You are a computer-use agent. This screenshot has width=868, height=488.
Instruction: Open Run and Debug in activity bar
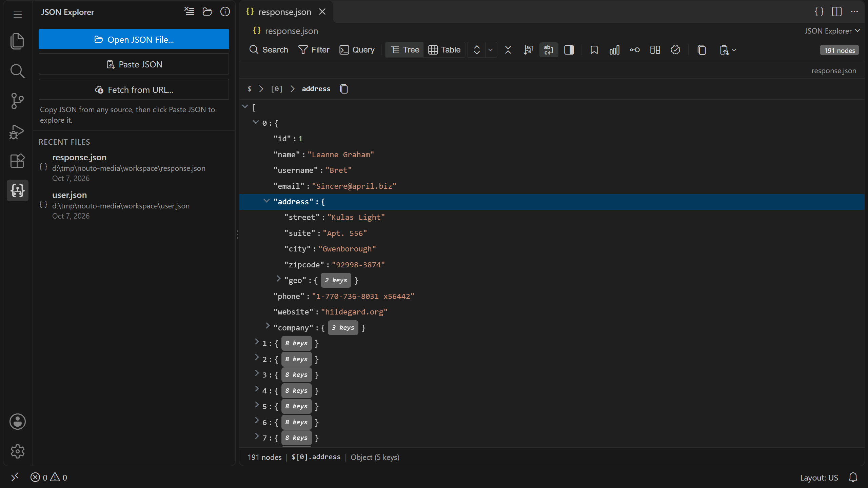click(17, 131)
